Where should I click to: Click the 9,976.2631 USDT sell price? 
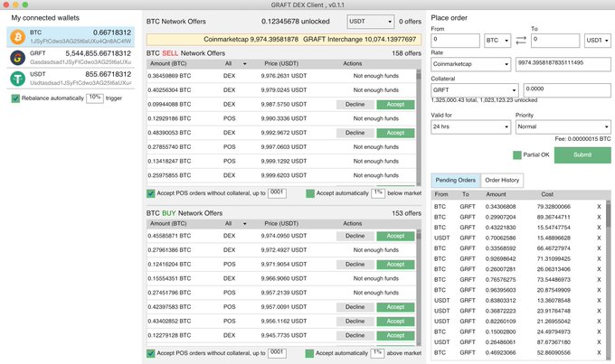coord(284,76)
